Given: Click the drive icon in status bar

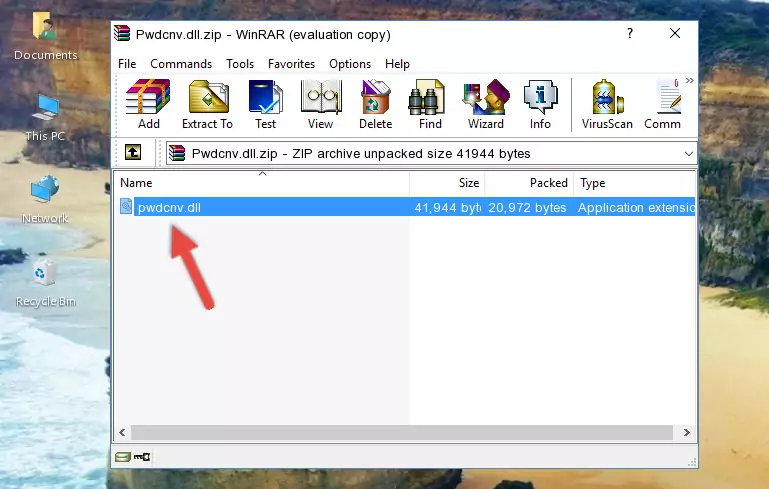Looking at the screenshot, I should click(123, 457).
